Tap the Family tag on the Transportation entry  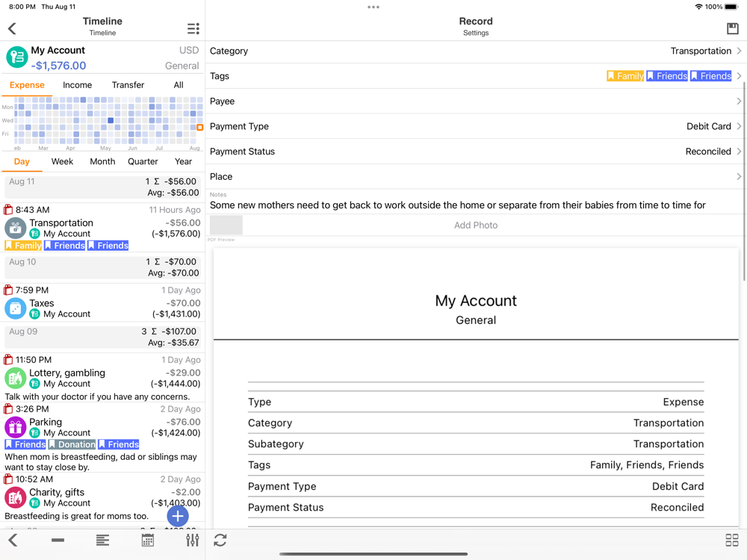point(23,245)
